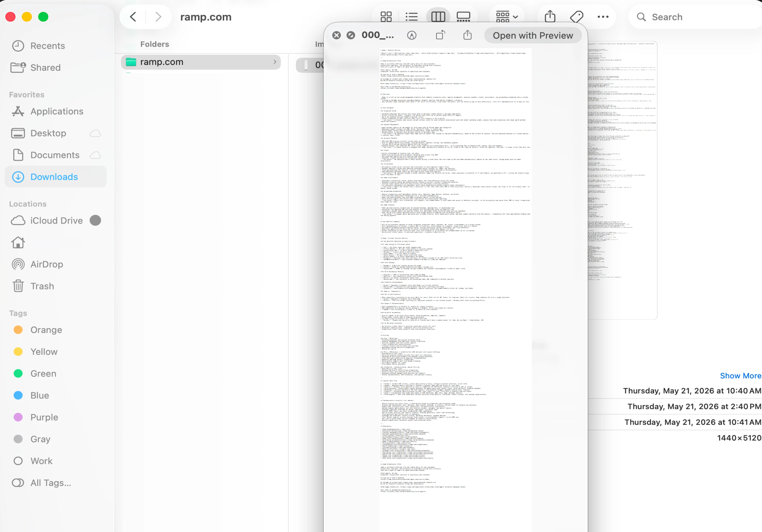Viewport: 762px width, 532px height.
Task: Click the Edit Tags icon
Action: 577,17
